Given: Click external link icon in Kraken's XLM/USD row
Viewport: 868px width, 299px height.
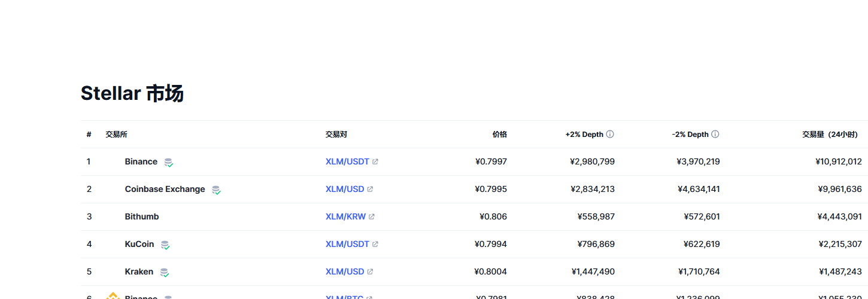Looking at the screenshot, I should point(370,272).
